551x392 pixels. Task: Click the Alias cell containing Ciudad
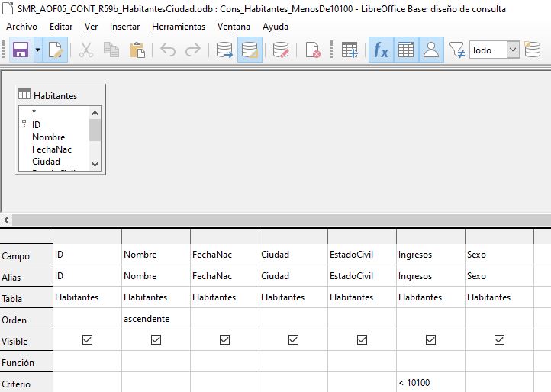pos(293,276)
